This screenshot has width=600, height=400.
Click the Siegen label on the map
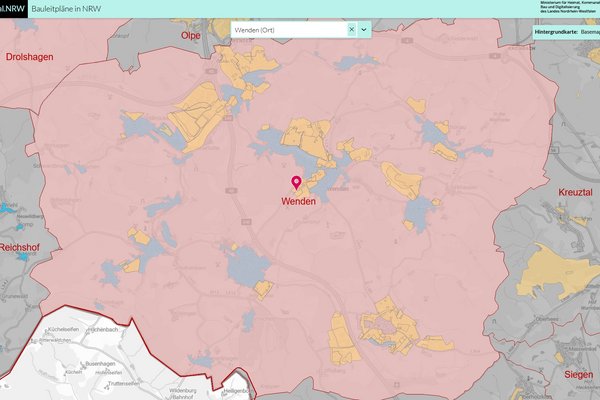(577, 377)
